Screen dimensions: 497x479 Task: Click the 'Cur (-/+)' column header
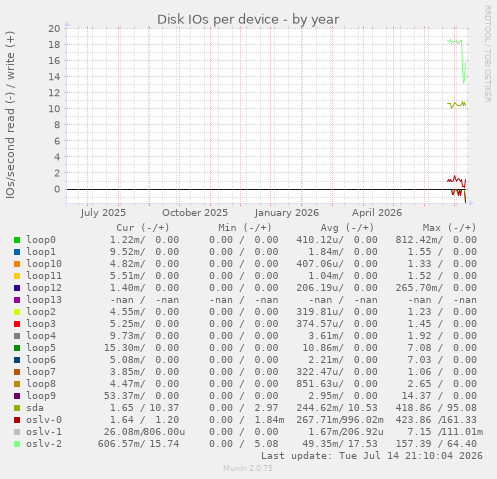click(143, 228)
